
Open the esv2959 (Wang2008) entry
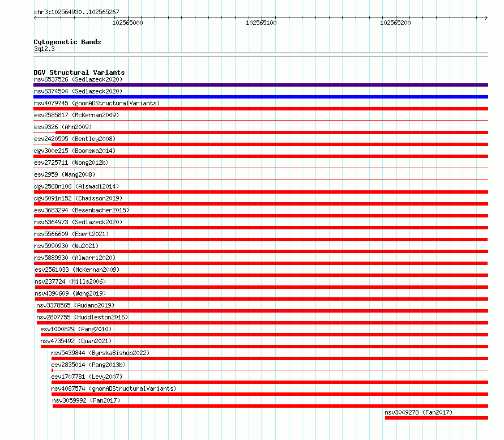[65, 174]
